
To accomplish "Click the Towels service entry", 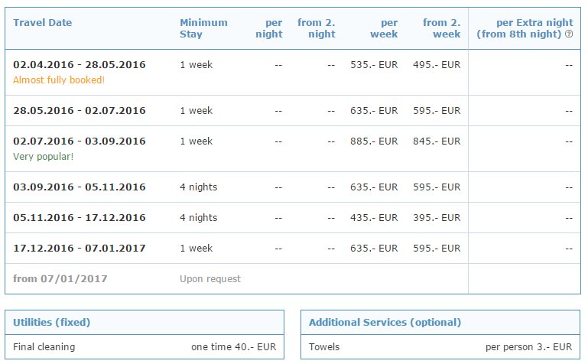I will click(324, 346).
